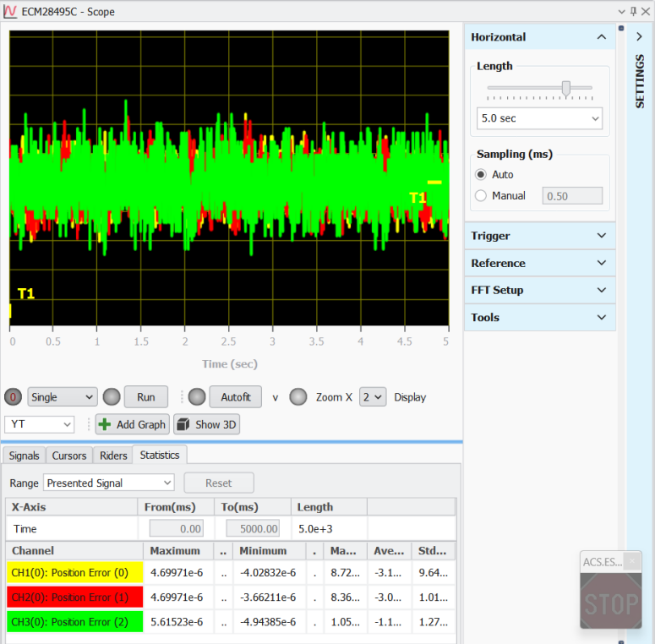The width and height of the screenshot is (655, 644).
Task: Switch to the Cursors tab
Action: point(69,456)
